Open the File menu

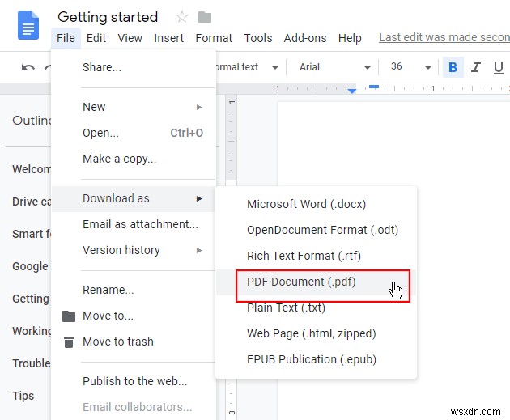(x=66, y=38)
